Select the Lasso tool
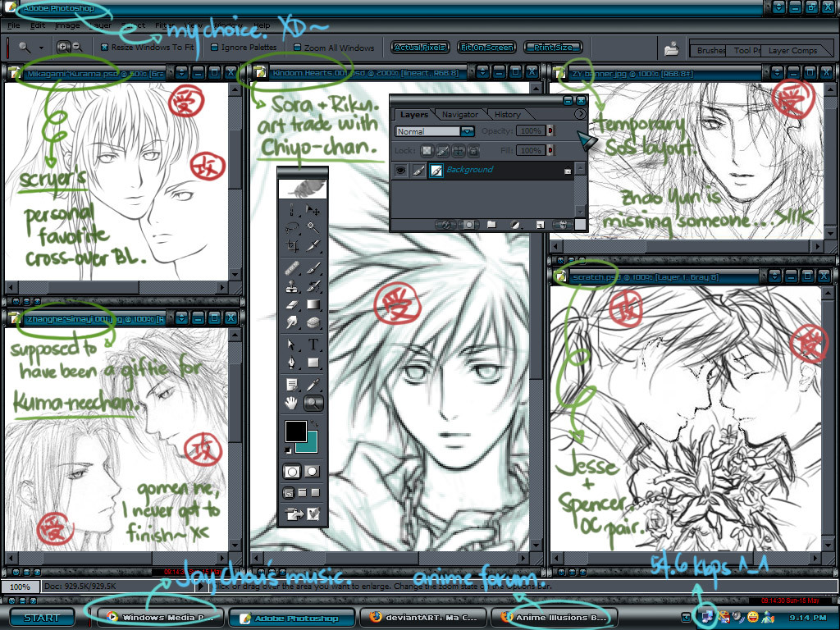 click(x=291, y=228)
